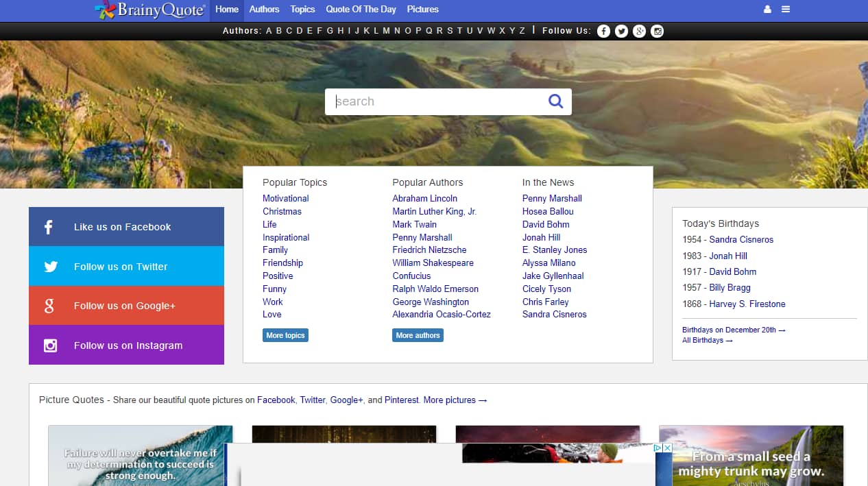Browse authors starting with letter S

tap(450, 31)
